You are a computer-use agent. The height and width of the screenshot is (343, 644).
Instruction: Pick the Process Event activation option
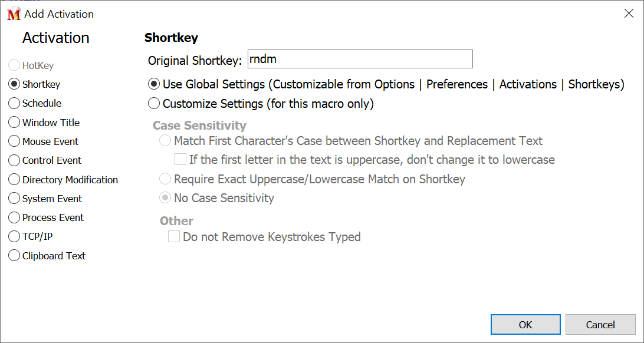[x=14, y=217]
